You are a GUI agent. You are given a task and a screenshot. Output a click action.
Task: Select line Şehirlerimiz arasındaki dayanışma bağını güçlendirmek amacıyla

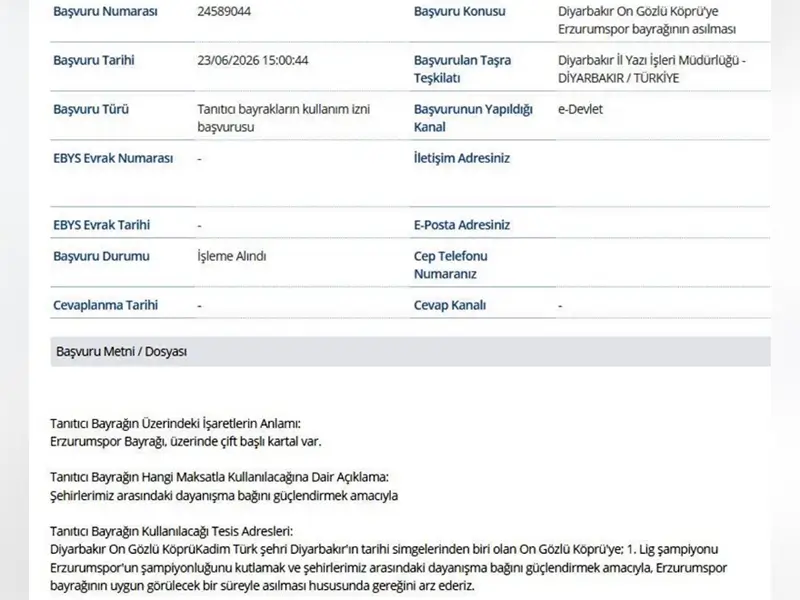224,495
